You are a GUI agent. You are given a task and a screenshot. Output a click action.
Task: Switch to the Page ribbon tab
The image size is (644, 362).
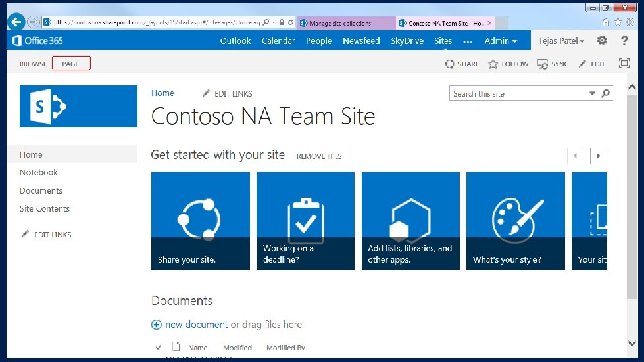coord(70,64)
